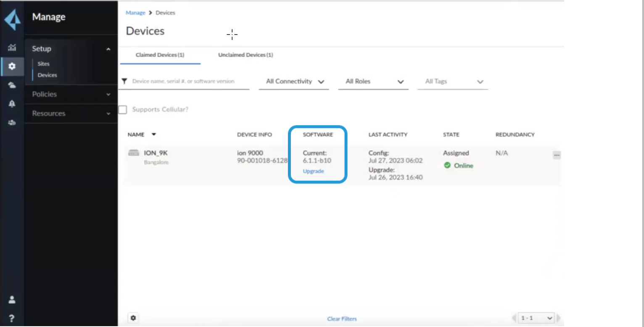Enable the Supports Cellular checkbox
This screenshot has width=644, height=327.
click(x=123, y=110)
